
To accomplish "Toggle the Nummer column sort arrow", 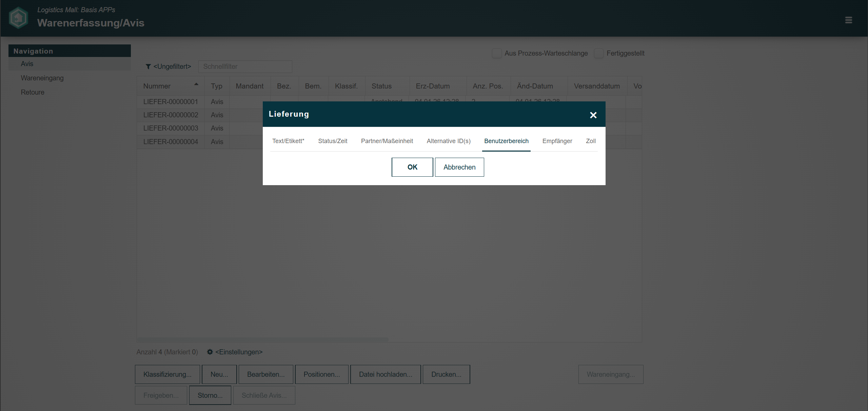I will 196,84.
